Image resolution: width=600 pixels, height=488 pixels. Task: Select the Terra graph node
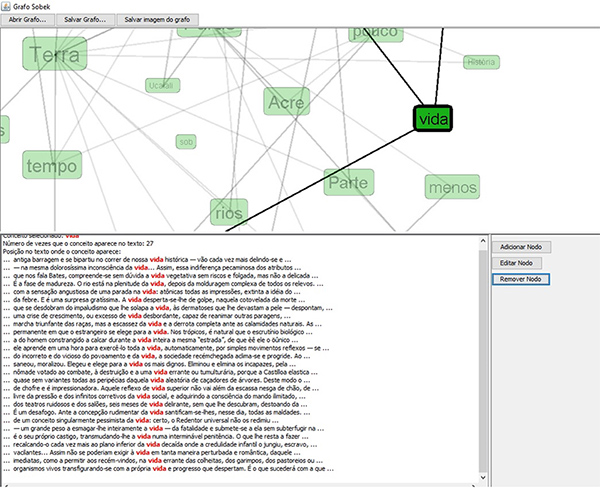[x=55, y=54]
